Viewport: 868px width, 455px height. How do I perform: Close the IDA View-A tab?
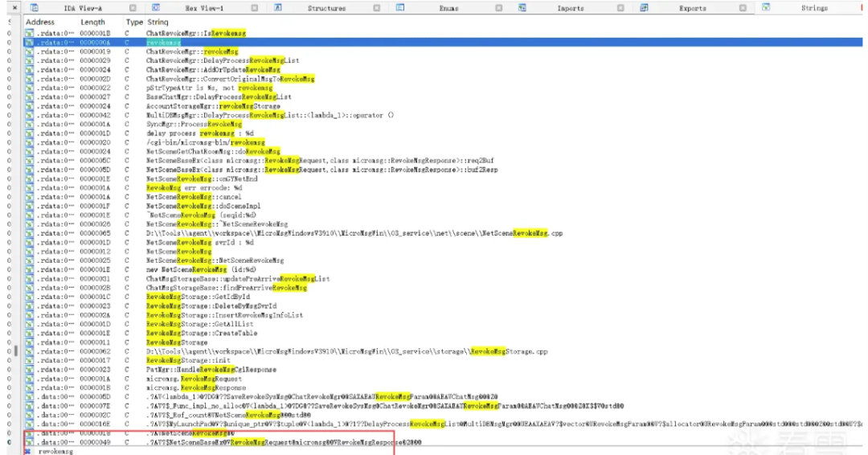pyautogui.click(x=133, y=8)
